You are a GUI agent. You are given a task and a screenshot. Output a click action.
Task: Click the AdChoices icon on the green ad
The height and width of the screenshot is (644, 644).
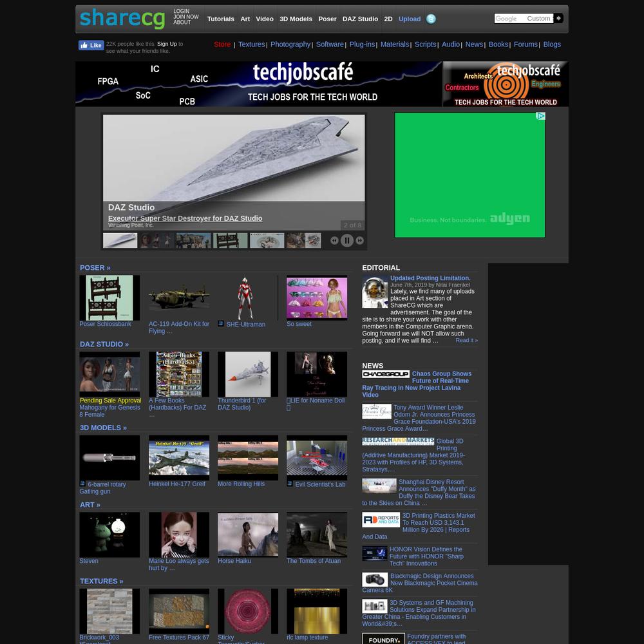540,116
